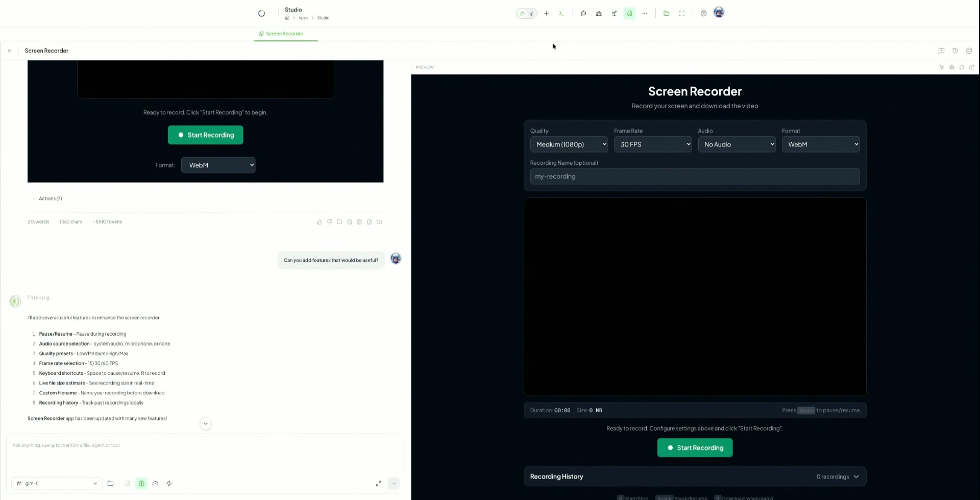Toggle the green brain thinking button
This screenshot has width=980, height=500.
click(141, 484)
